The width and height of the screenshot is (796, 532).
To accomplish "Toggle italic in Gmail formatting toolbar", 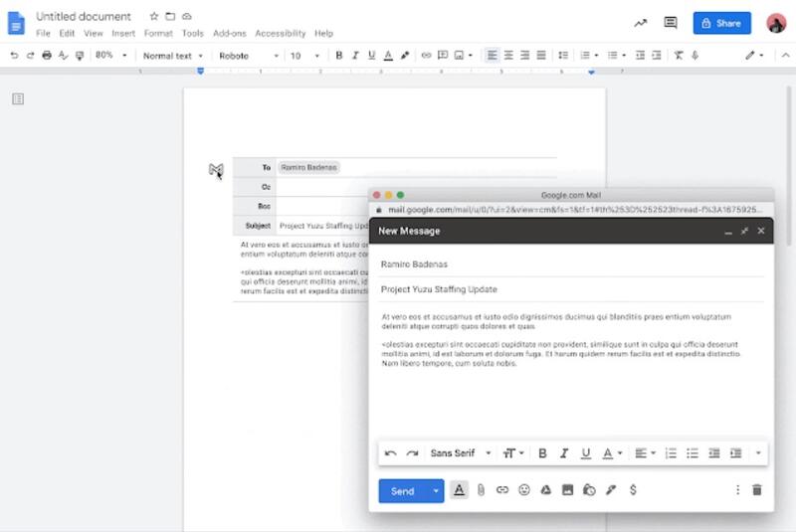I will point(564,453).
